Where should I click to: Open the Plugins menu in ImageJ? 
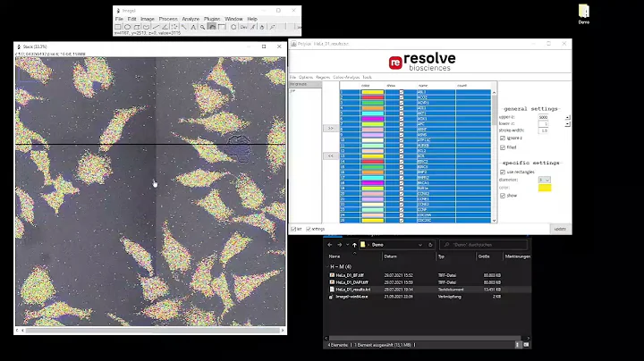(x=212, y=19)
